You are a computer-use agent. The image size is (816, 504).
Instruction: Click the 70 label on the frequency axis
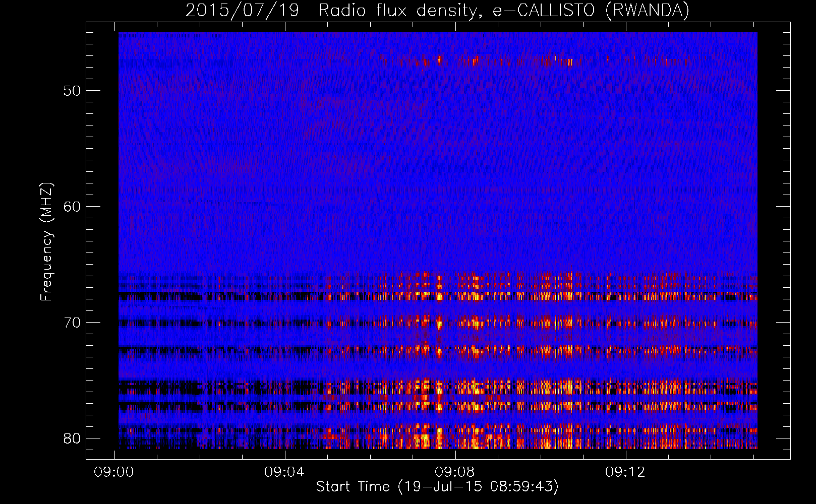pyautogui.click(x=72, y=323)
